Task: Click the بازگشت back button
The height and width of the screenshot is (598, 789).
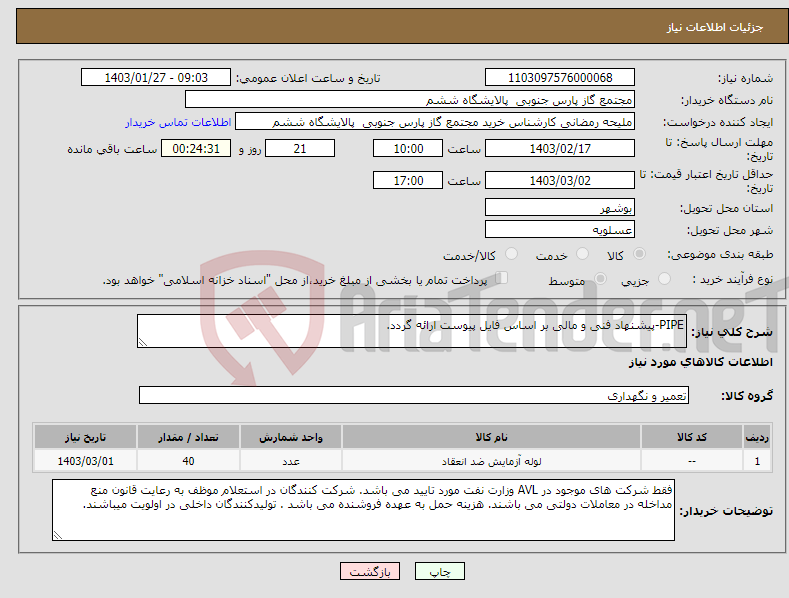Action: 370,571
